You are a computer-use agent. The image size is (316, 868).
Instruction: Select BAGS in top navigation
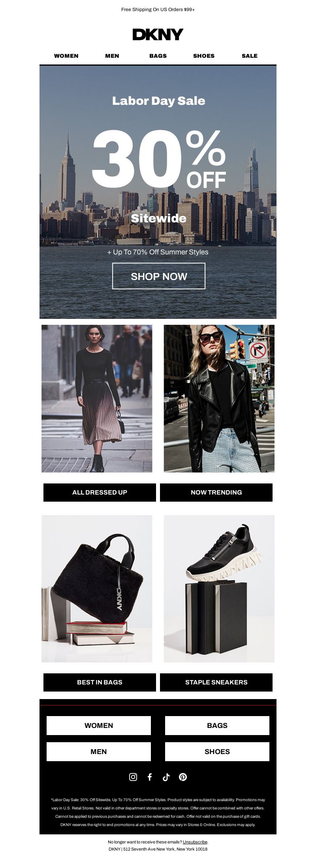158,56
